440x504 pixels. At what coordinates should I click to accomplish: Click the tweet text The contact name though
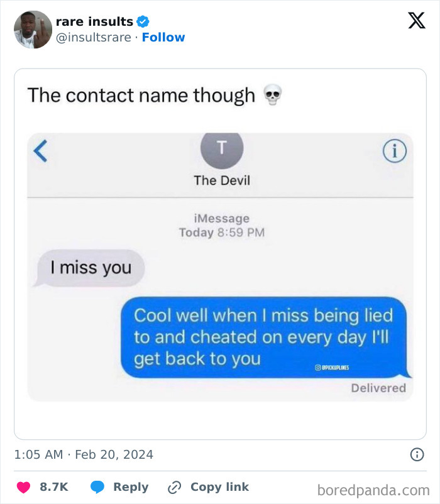141,95
